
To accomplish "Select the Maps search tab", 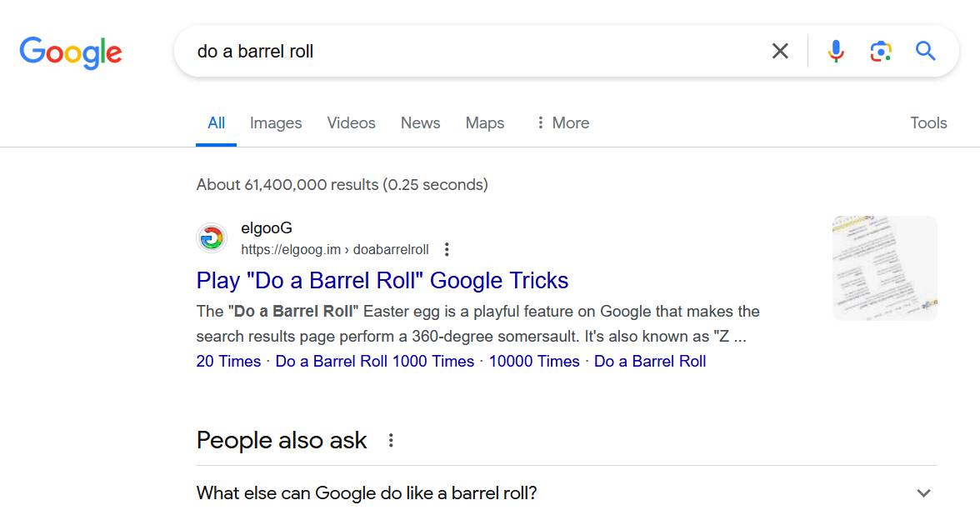I will [484, 122].
